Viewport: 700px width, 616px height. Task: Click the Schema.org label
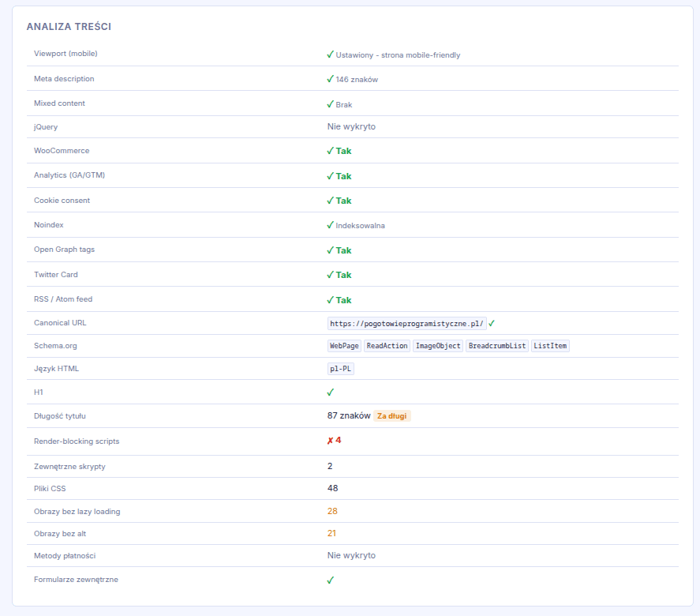(55, 346)
